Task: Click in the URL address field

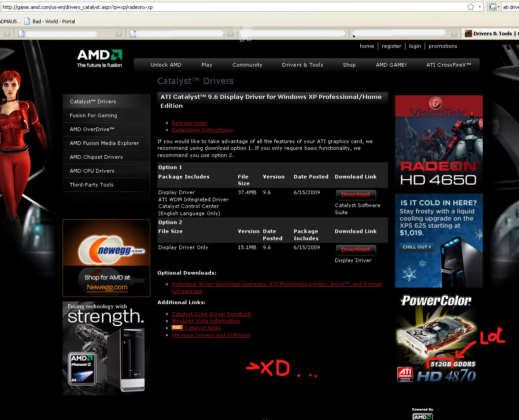Action: (224, 7)
